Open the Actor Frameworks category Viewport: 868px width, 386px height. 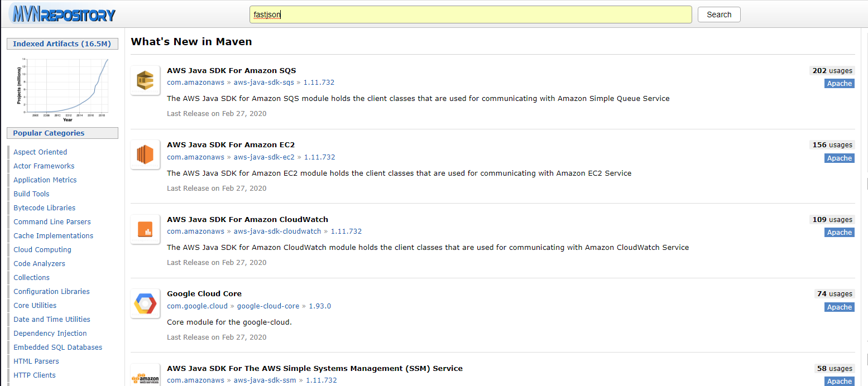pos(44,166)
